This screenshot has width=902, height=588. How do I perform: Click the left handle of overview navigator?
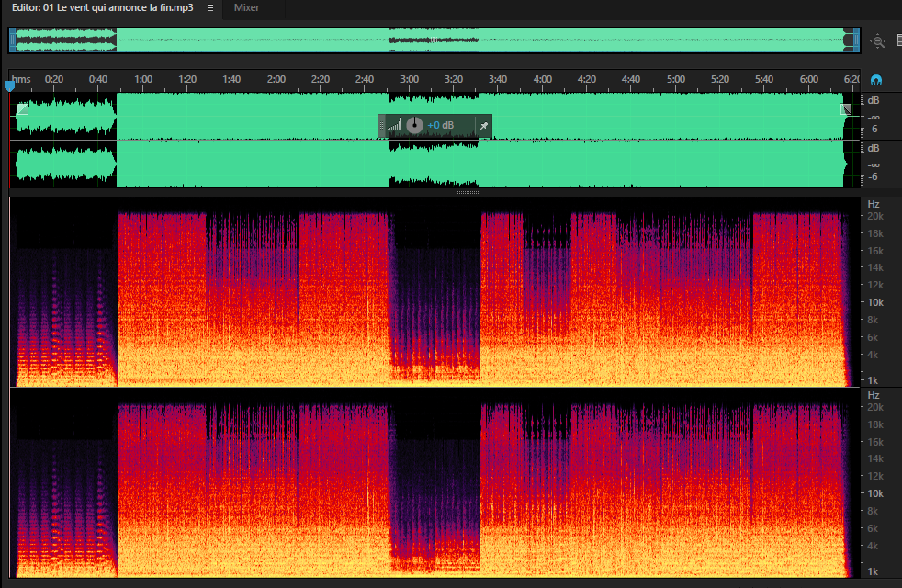click(x=12, y=40)
